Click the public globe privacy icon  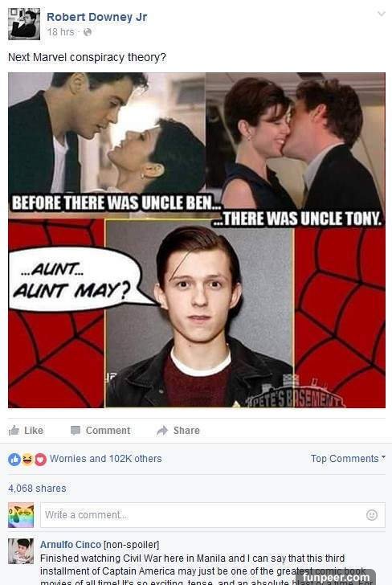click(88, 32)
